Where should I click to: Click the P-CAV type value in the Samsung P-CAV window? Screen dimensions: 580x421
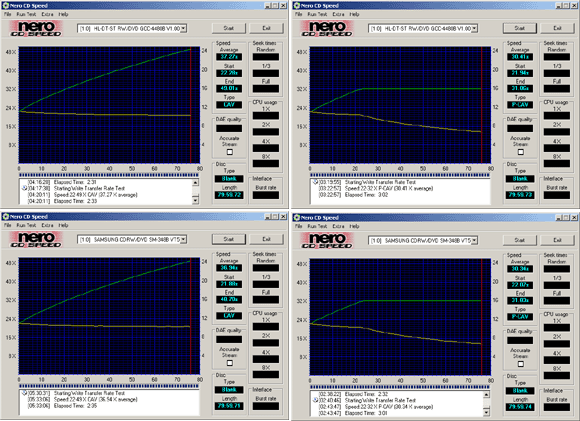(x=520, y=317)
